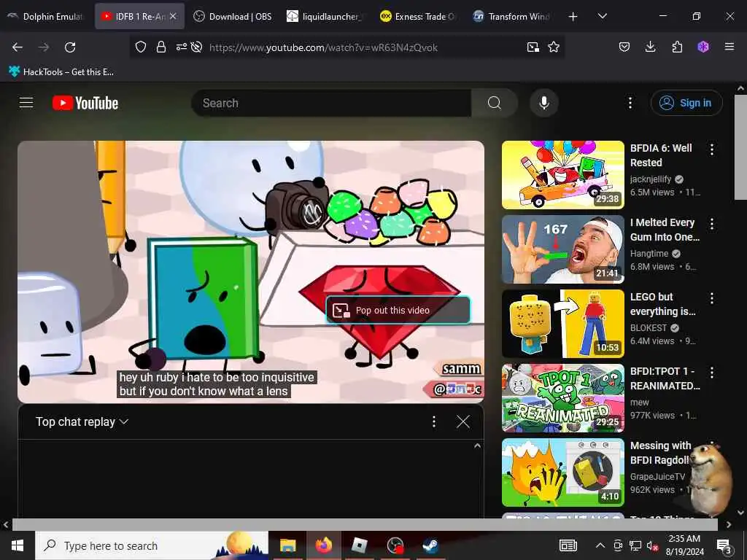Open the Firefox application menu

pyautogui.click(x=729, y=47)
